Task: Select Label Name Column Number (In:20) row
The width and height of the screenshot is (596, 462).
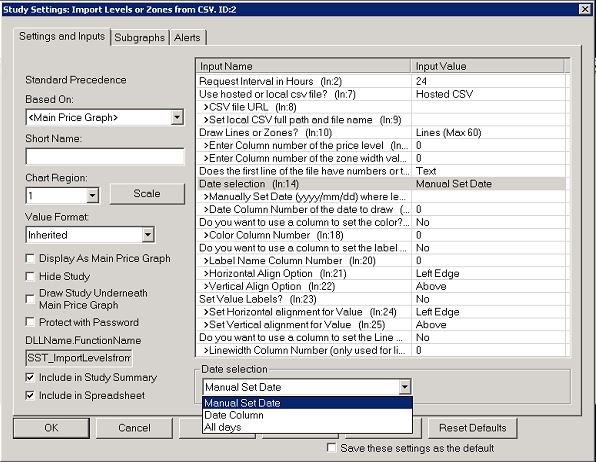Action: (381, 260)
